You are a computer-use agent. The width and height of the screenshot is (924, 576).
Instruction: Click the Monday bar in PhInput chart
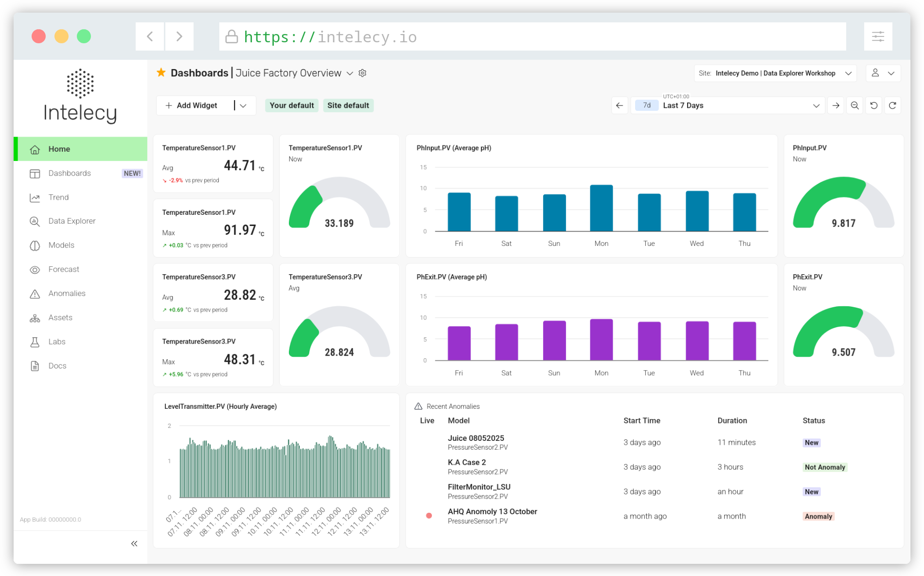pyautogui.click(x=601, y=208)
